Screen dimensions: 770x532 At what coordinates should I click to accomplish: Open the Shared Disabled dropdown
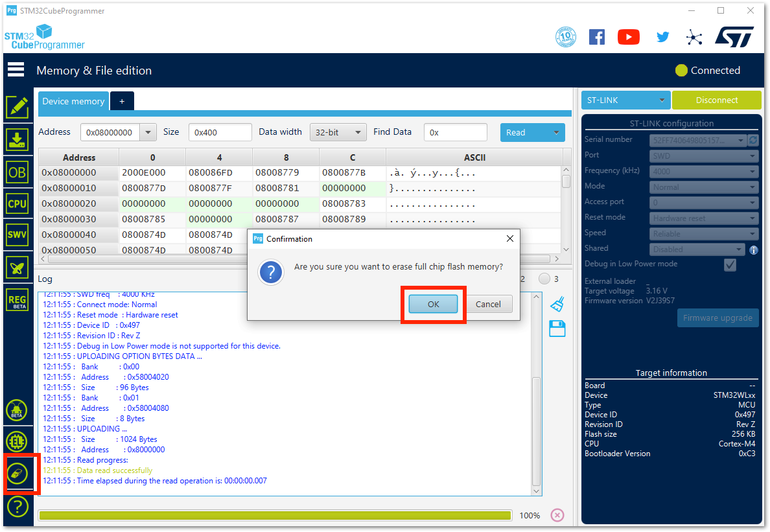[x=697, y=249]
